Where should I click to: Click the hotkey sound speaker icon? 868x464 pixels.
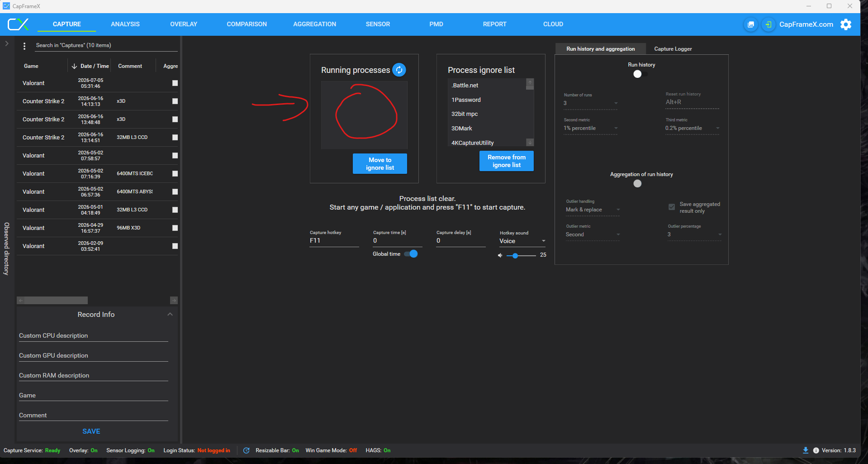(x=500, y=255)
